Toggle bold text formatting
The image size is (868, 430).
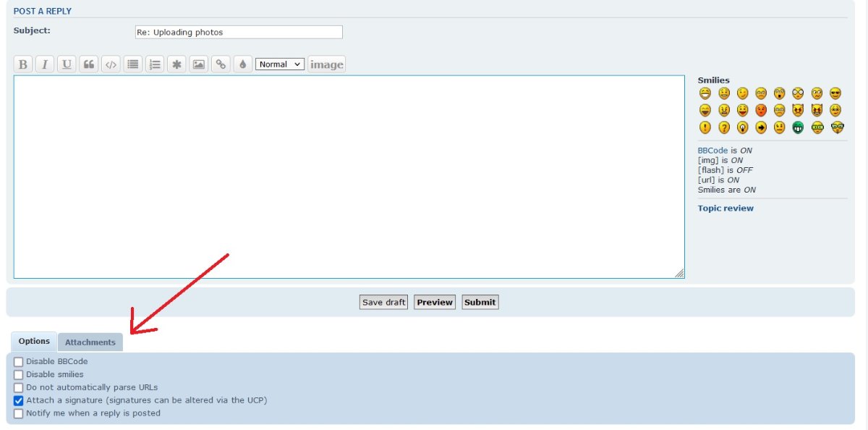coord(23,64)
